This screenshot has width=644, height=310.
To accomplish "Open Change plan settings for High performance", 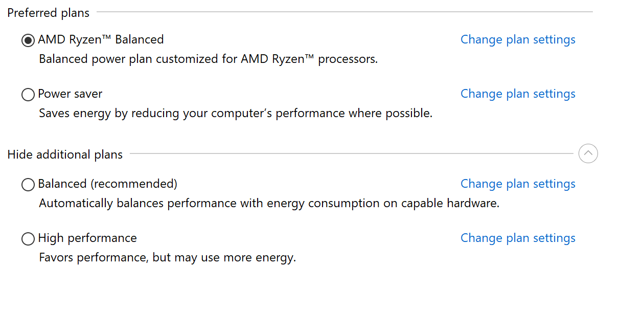I will tap(518, 238).
